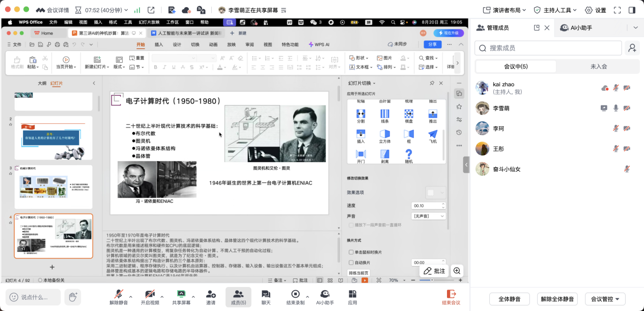644x311 pixels.
Task: Open the 插入 ribbon tab
Action: (x=159, y=45)
